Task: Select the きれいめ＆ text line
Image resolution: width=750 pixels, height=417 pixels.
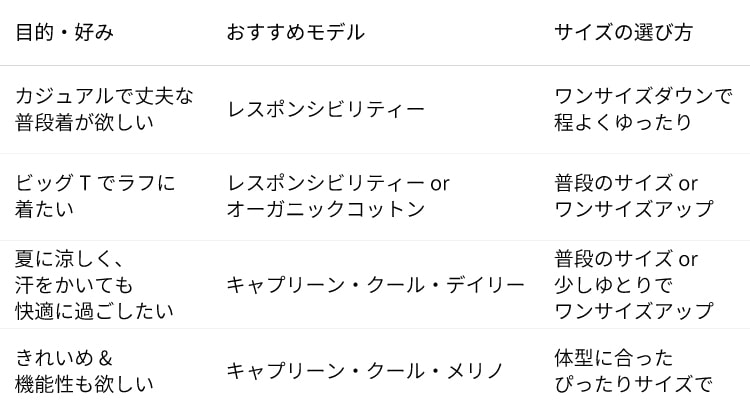Action: click(64, 358)
